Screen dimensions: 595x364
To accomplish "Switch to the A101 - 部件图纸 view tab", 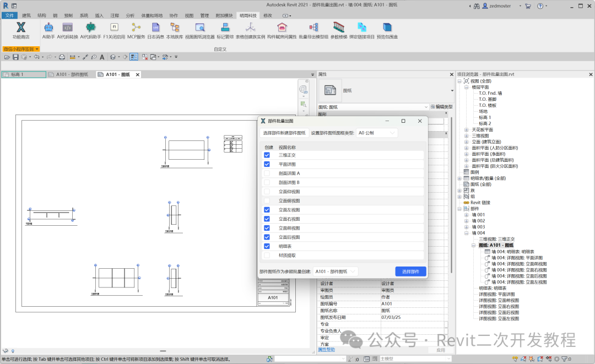I will pyautogui.click(x=71, y=74).
